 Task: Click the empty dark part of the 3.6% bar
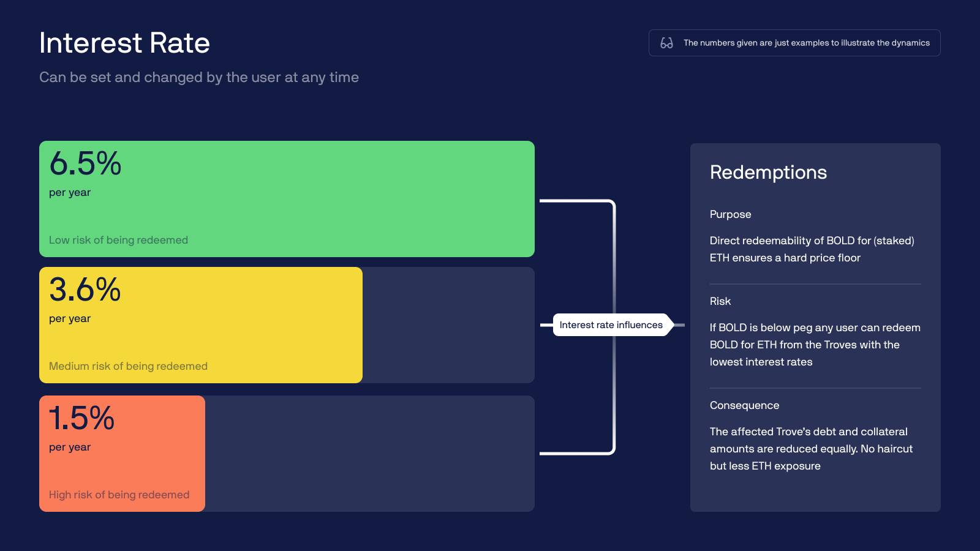[x=448, y=325]
